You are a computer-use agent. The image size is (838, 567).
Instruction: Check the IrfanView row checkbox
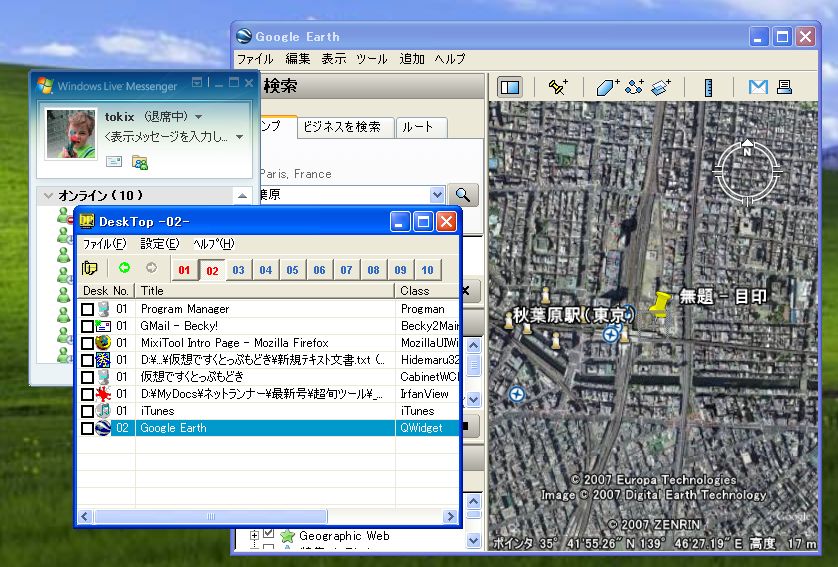click(87, 394)
